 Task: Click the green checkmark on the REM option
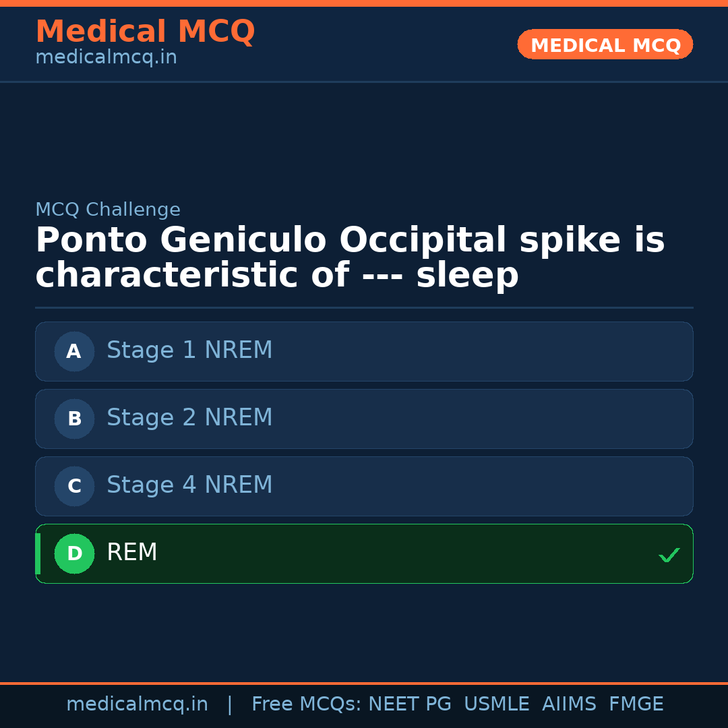[x=669, y=555]
